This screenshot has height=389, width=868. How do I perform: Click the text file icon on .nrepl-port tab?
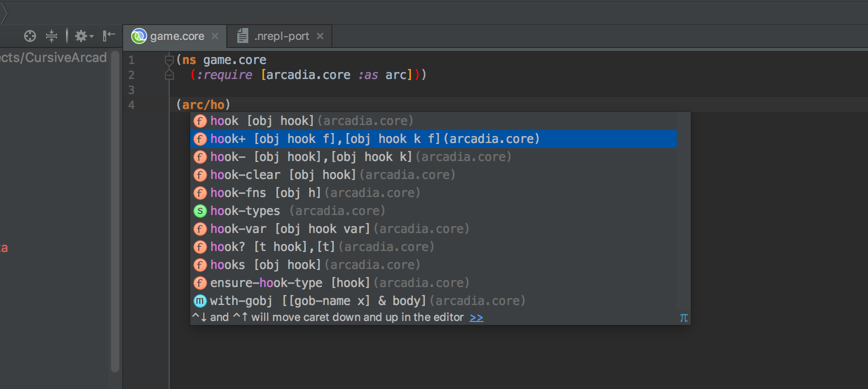click(x=243, y=36)
